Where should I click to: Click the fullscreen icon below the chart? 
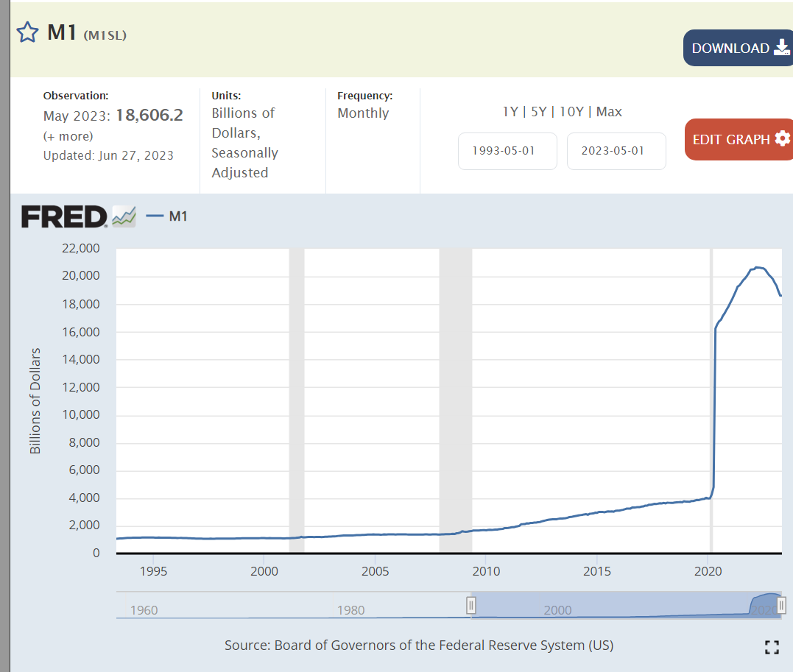(x=772, y=647)
